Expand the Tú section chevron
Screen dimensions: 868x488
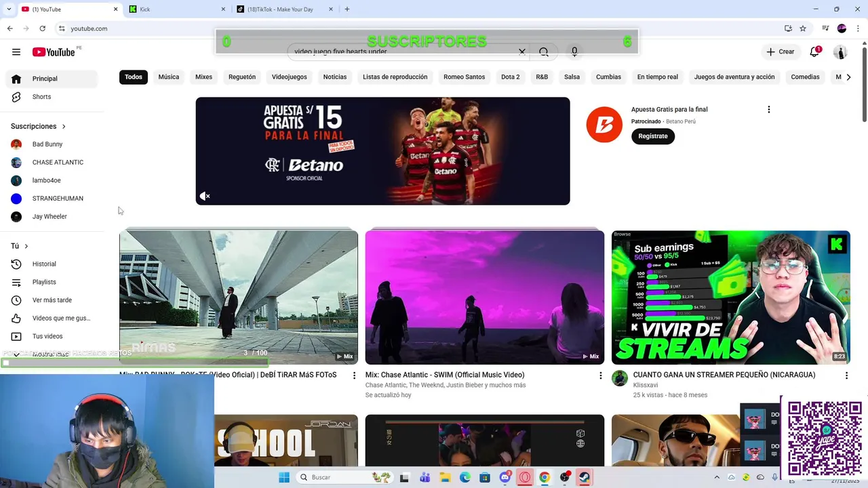26,246
